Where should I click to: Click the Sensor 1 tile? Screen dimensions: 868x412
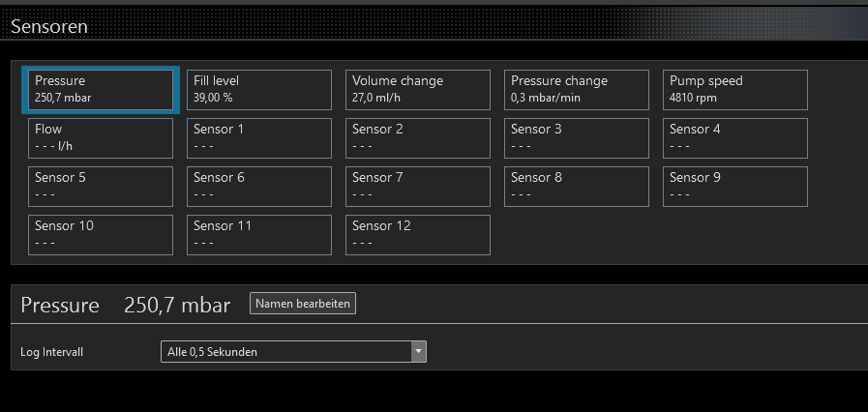click(259, 137)
